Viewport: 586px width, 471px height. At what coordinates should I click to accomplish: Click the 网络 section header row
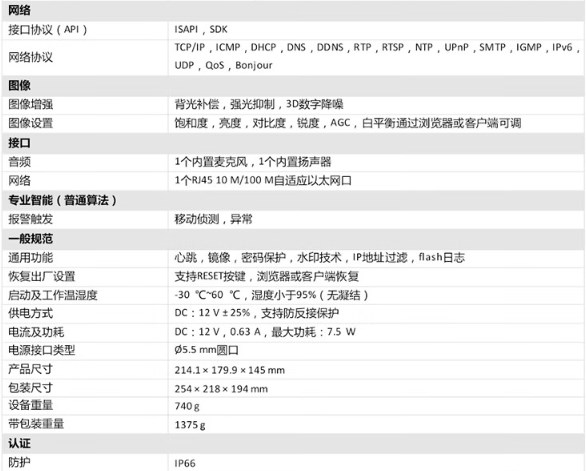point(293,10)
